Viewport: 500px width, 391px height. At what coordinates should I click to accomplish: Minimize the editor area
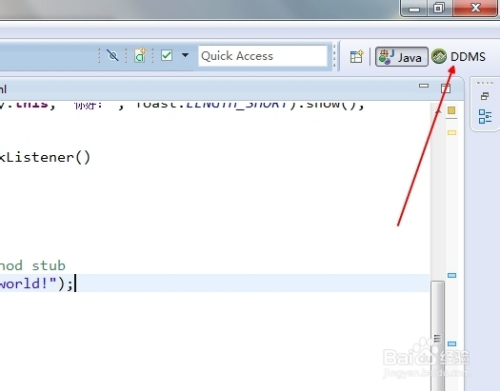click(x=424, y=86)
